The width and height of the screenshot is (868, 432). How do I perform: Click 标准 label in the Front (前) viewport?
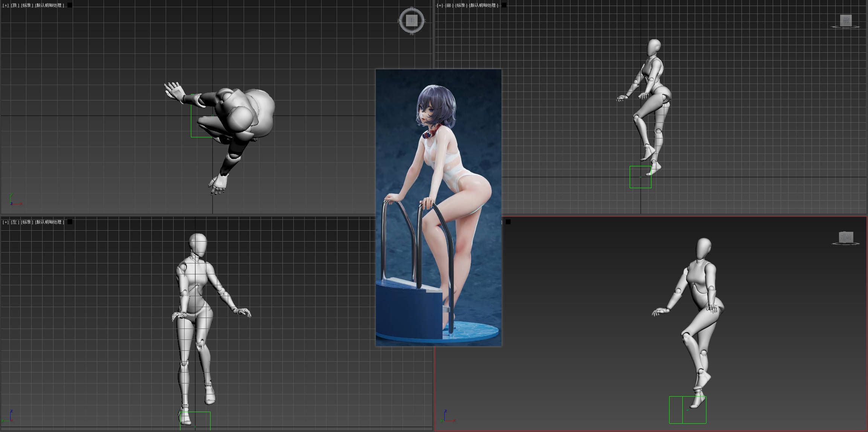[x=461, y=5]
